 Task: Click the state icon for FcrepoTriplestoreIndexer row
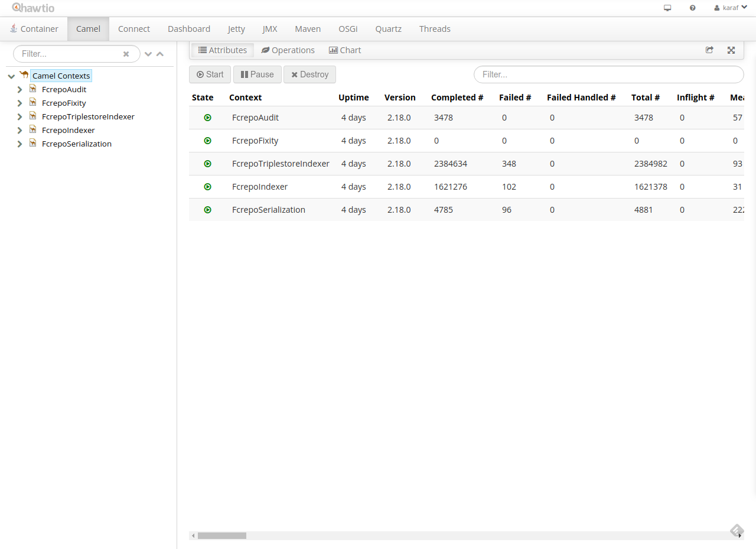click(207, 164)
